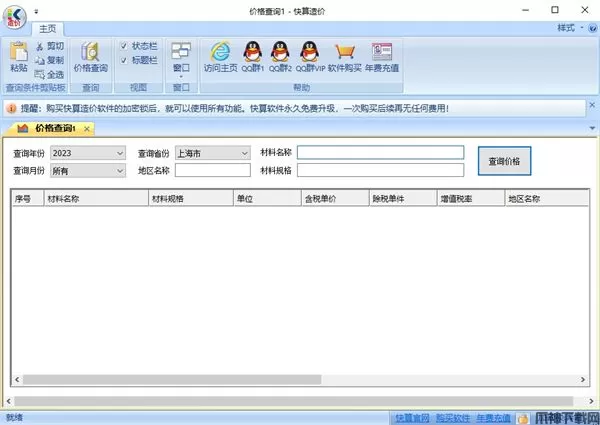Screen dimensions: 600x425
Task: Click the reminder info icon
Action: pyautogui.click(x=11, y=109)
